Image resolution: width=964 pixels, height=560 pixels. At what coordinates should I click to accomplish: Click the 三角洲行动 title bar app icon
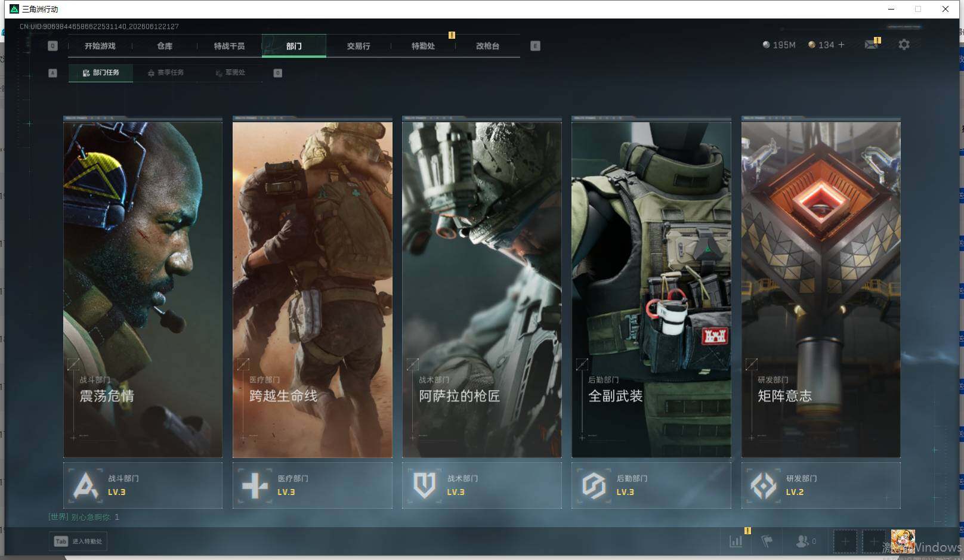point(14,9)
